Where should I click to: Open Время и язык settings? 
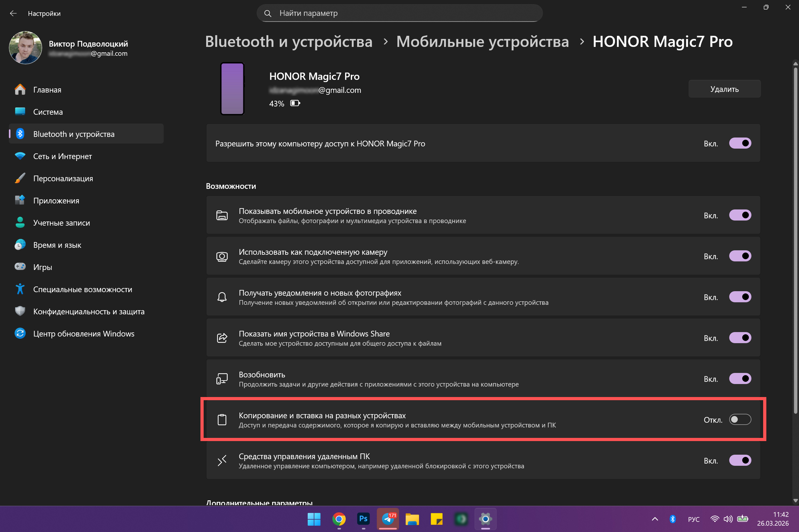pyautogui.click(x=57, y=245)
